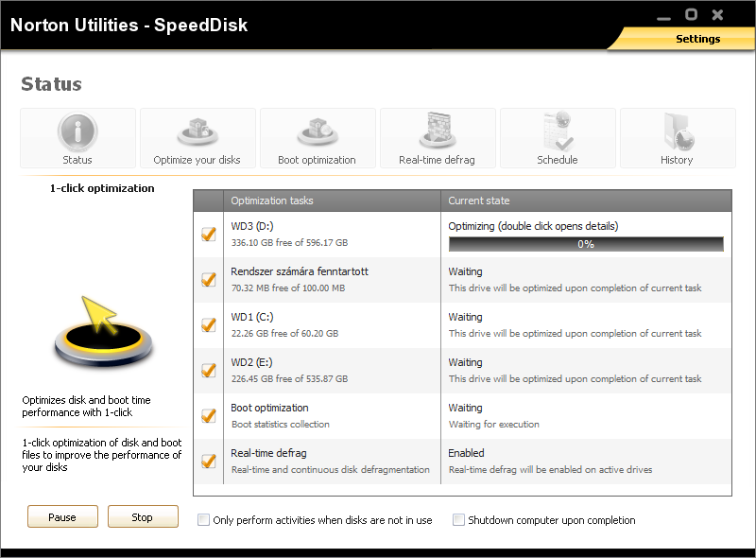756x558 pixels.
Task: Uncheck the WD1 (C:) drive task
Action: click(209, 324)
